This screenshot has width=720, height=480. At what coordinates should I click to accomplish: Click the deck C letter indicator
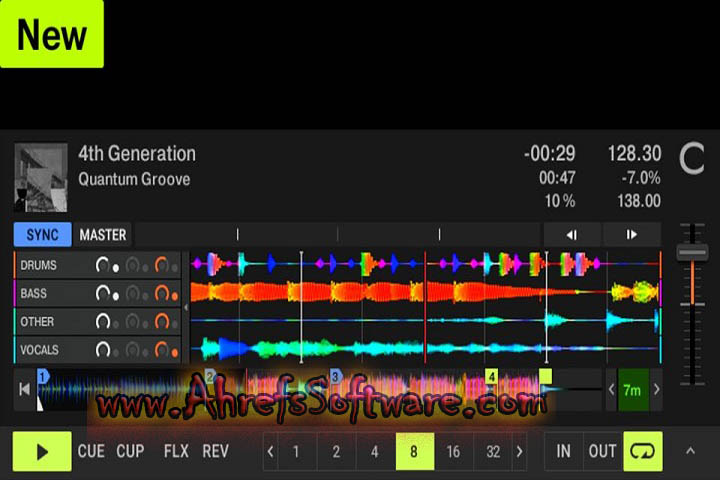coord(692,158)
